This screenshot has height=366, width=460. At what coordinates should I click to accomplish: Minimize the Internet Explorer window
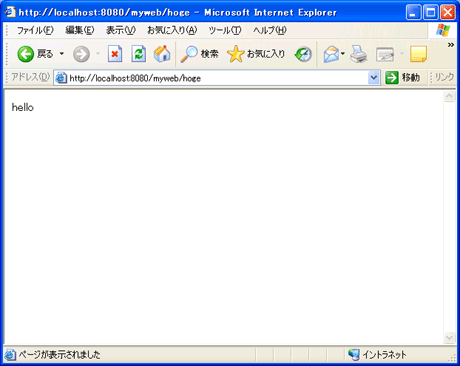coord(413,13)
